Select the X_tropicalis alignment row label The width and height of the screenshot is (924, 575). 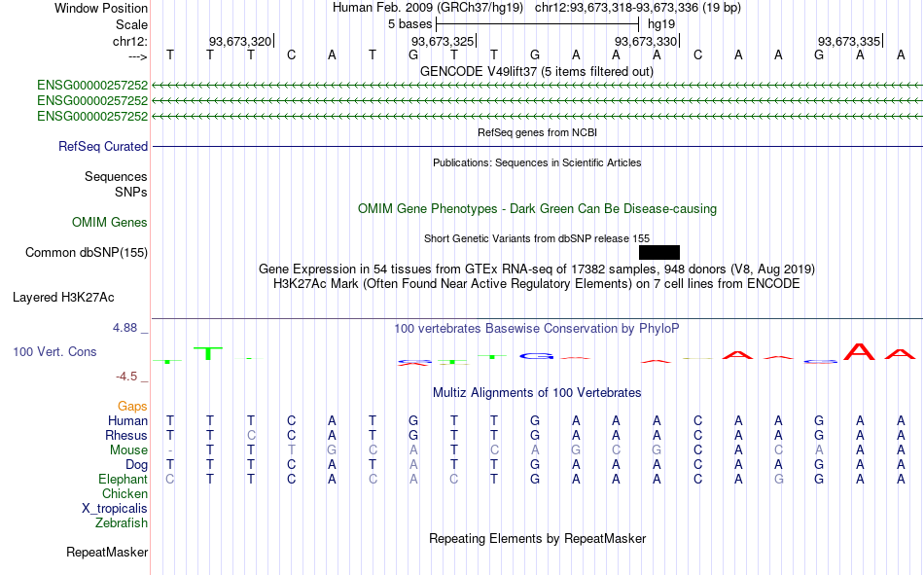coord(115,509)
